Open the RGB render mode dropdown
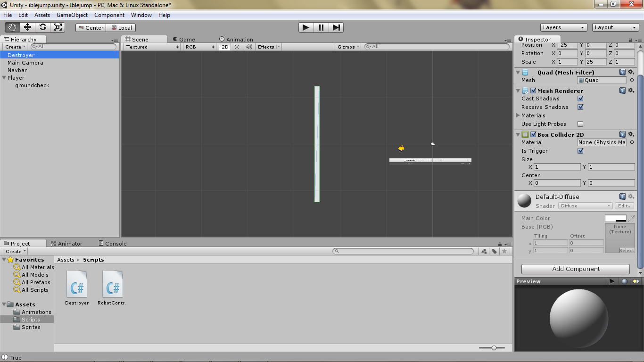Viewport: 644px width, 362px height. pos(200,47)
